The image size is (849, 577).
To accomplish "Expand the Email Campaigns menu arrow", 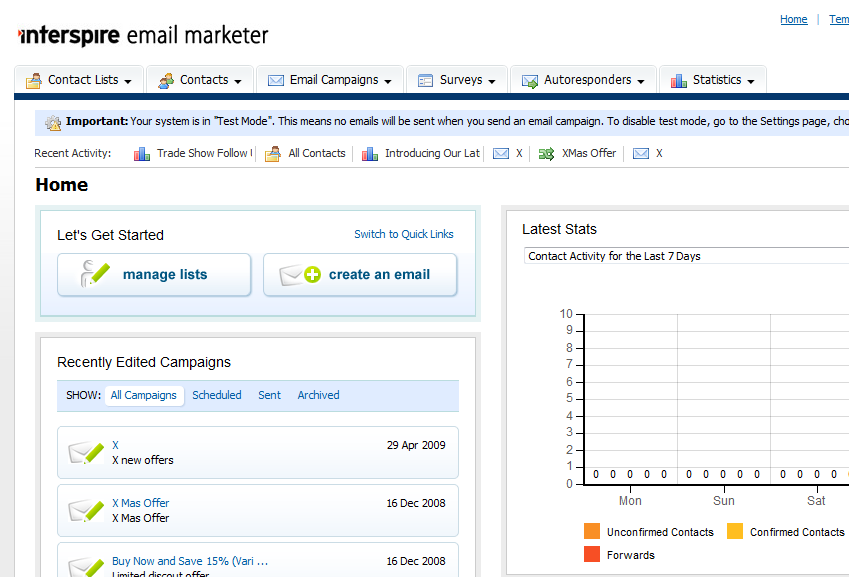I will click(x=388, y=82).
